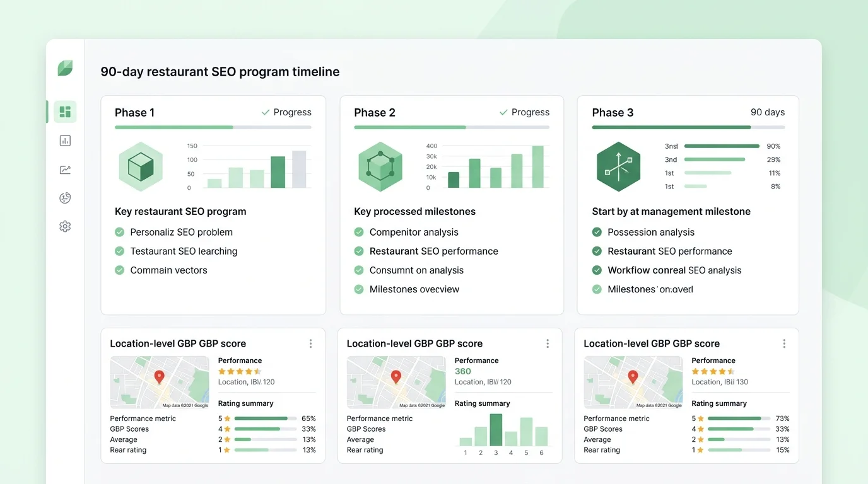Click Average in first location card
The image size is (868, 484).
click(124, 440)
